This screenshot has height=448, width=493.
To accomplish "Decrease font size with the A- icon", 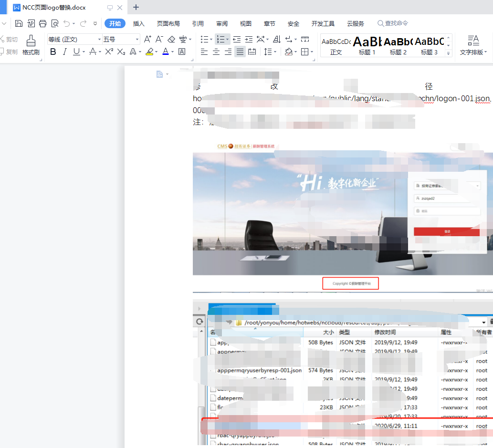I will pos(159,39).
